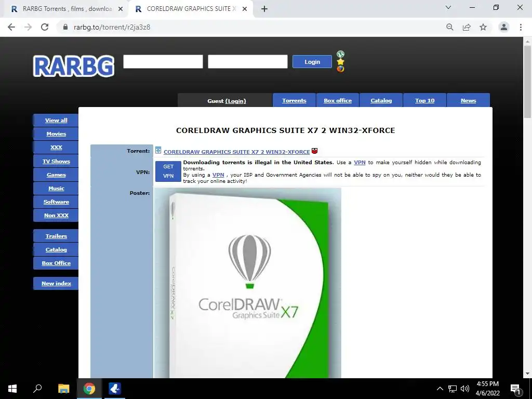
Task: Open the tab search chevron
Action: (448, 7)
